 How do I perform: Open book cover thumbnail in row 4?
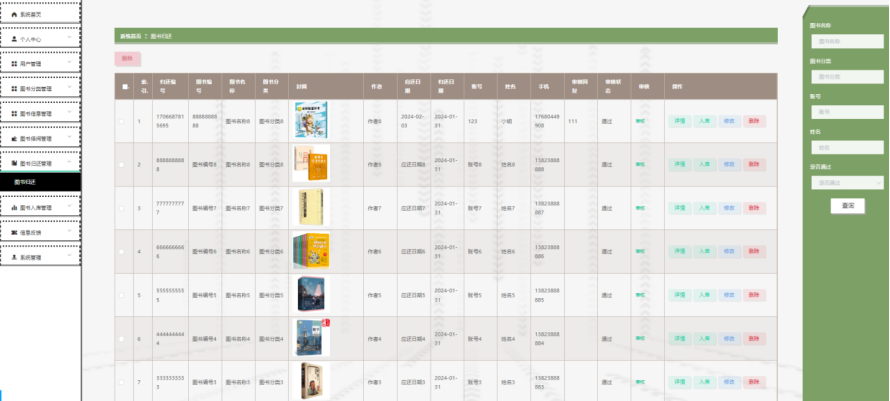pyautogui.click(x=311, y=251)
